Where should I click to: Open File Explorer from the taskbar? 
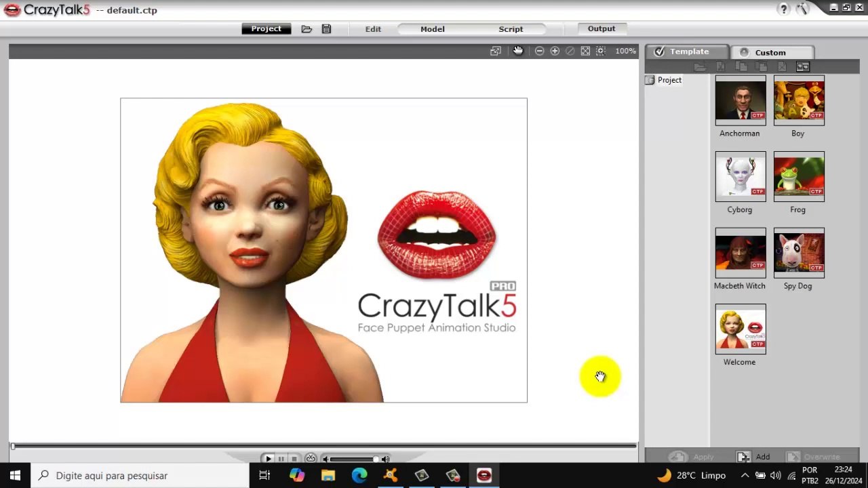(328, 475)
